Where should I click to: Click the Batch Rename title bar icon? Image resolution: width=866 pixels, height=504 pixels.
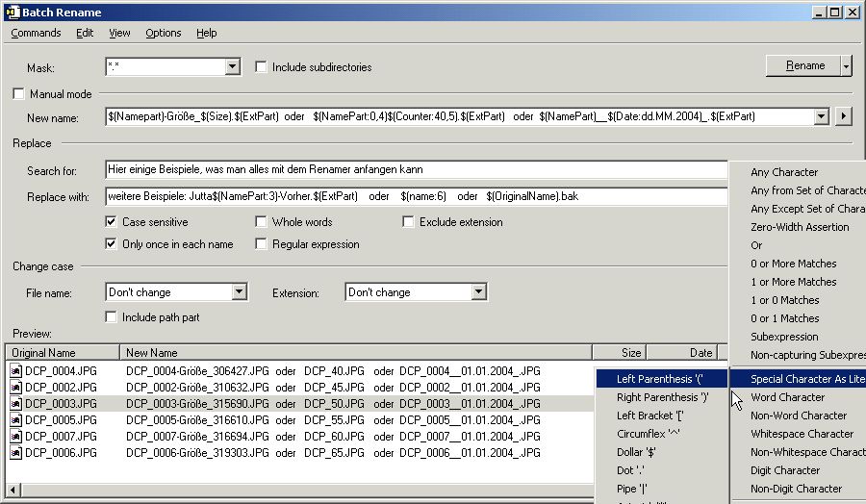point(13,12)
